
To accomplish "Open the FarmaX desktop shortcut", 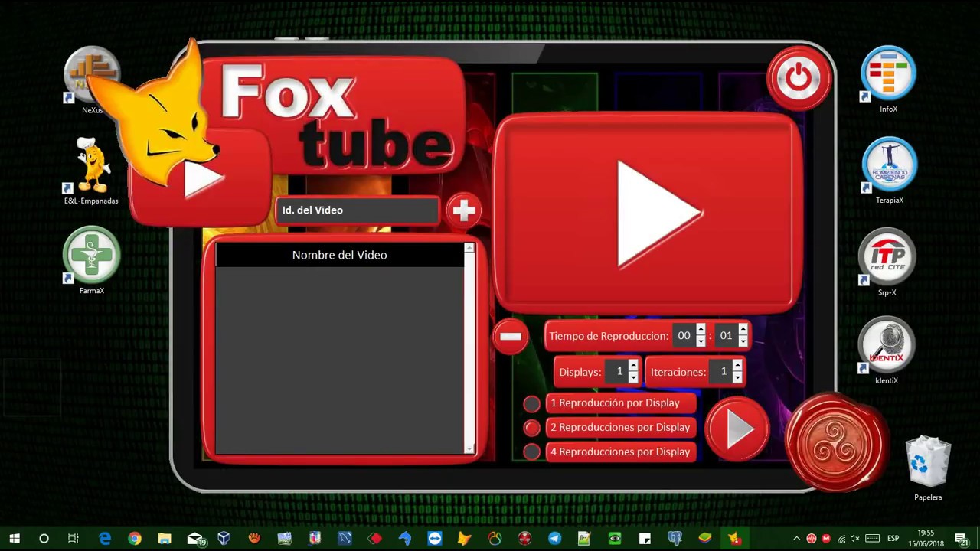I will tap(92, 261).
